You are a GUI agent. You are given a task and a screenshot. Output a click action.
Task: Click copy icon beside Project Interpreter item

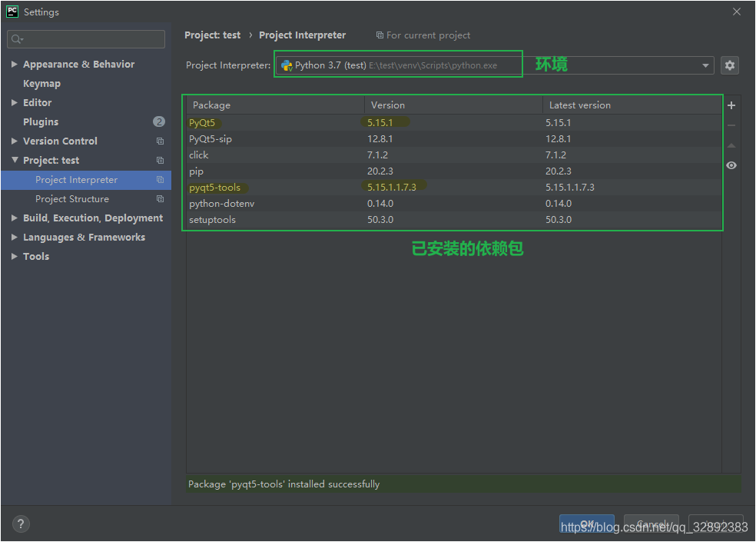pyautogui.click(x=160, y=180)
